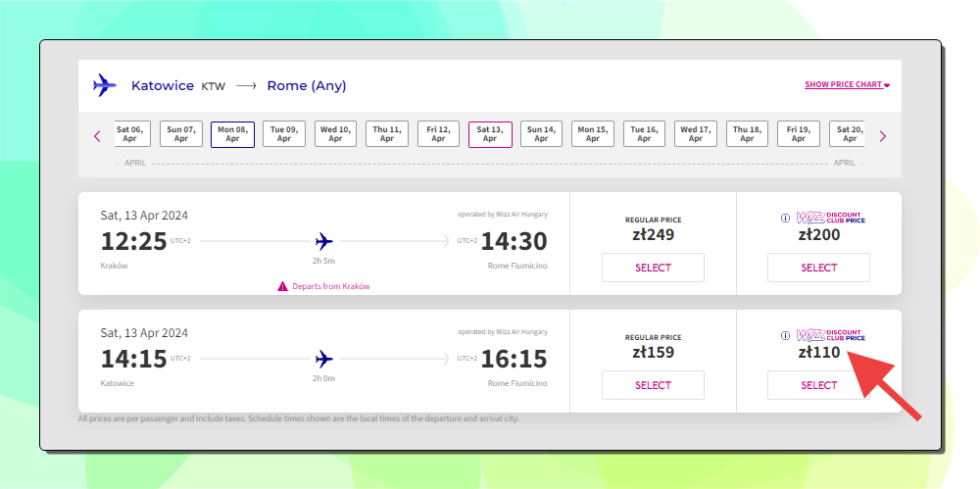Select the Mon 08, Apr date tab
Screen dimensions: 980x489
(x=232, y=134)
